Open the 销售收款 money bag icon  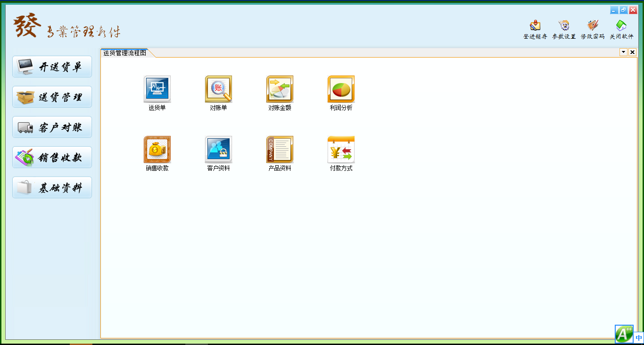pyautogui.click(x=157, y=150)
